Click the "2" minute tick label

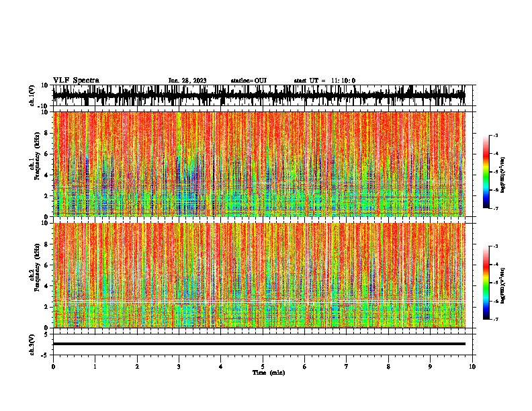[x=137, y=367]
